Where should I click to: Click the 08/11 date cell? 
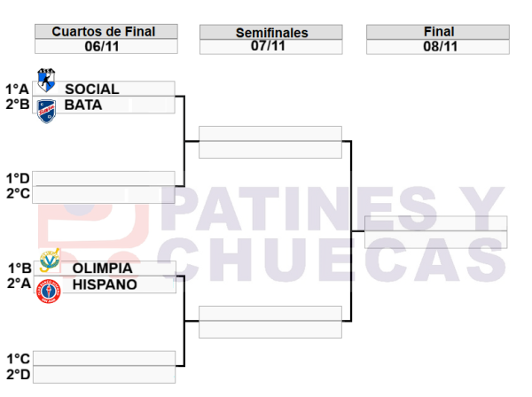pyautogui.click(x=438, y=47)
